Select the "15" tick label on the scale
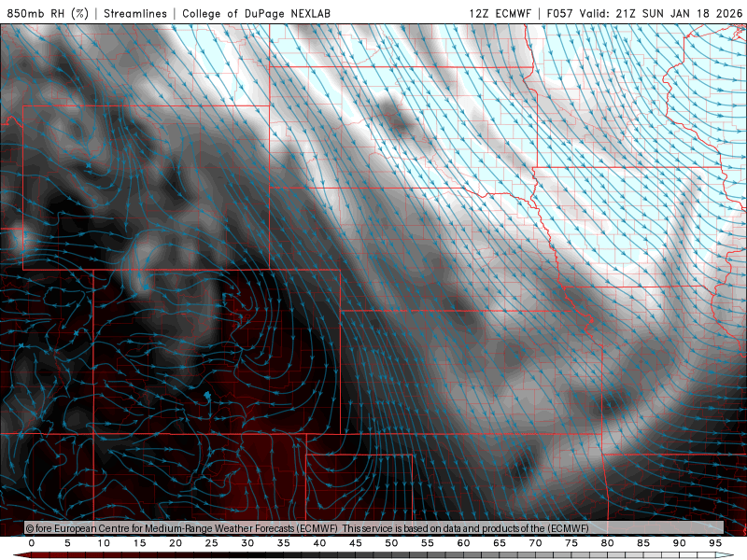747x560 pixels. (x=139, y=543)
